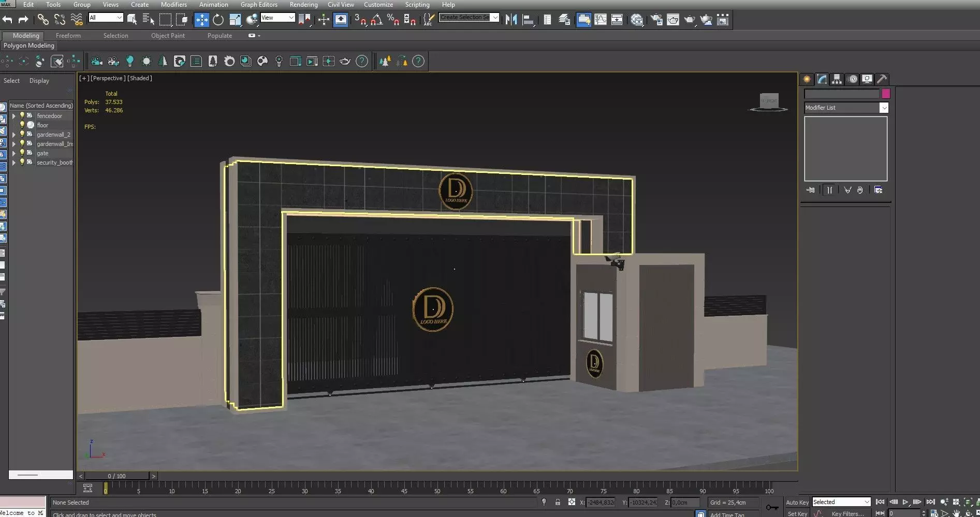This screenshot has height=517, width=980.
Task: Expand the security_booth tree node
Action: pos(14,163)
